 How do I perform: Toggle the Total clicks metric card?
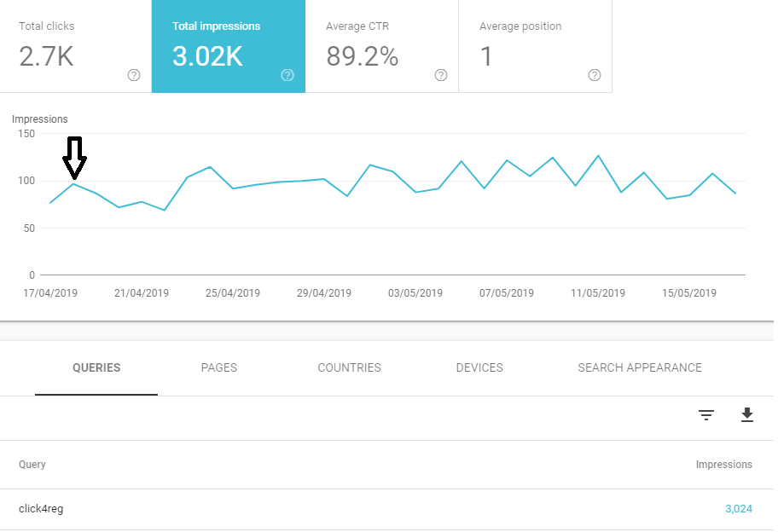[75, 46]
